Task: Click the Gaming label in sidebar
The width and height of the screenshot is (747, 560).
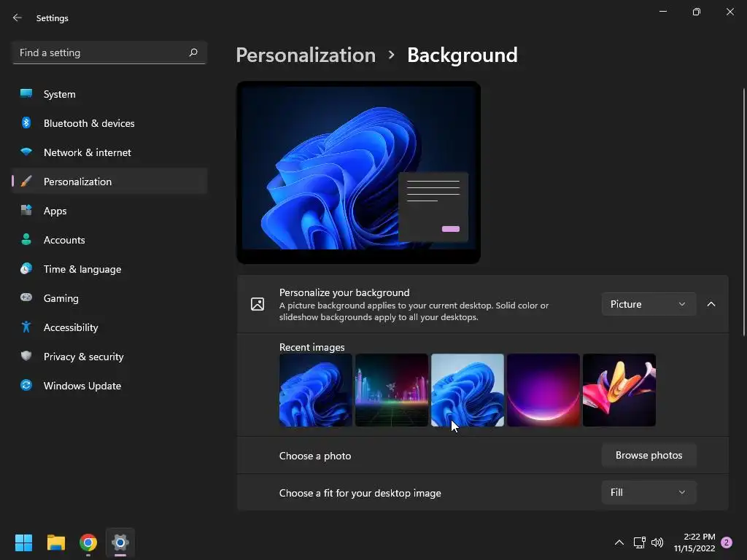Action: point(61,298)
